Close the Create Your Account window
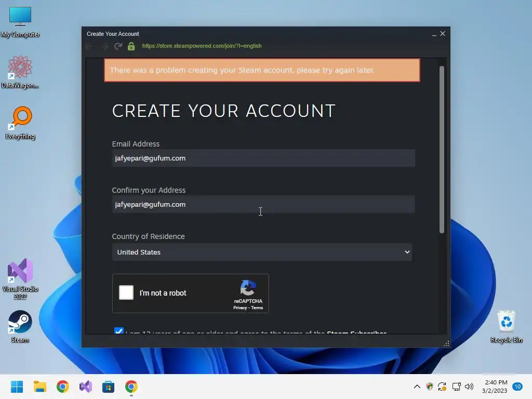Screen dimensions: 532x399 [443, 34]
